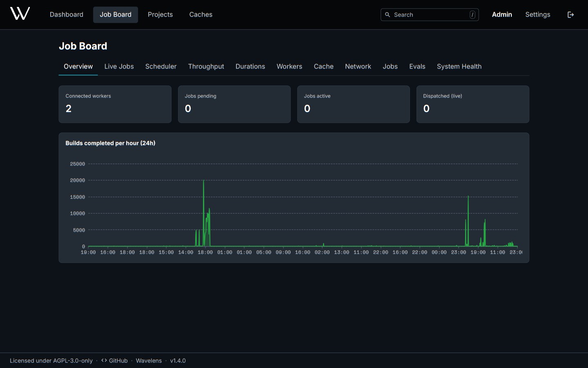This screenshot has height=368, width=588.
Task: Select the Jobs tab
Action: [x=390, y=67]
